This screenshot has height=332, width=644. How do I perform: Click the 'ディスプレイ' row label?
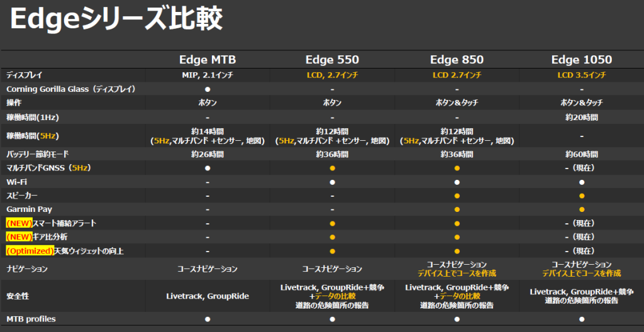pos(25,75)
